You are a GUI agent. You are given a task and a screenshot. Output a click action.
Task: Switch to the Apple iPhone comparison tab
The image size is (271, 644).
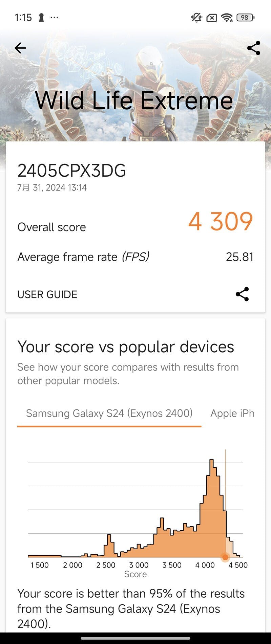pyautogui.click(x=232, y=413)
